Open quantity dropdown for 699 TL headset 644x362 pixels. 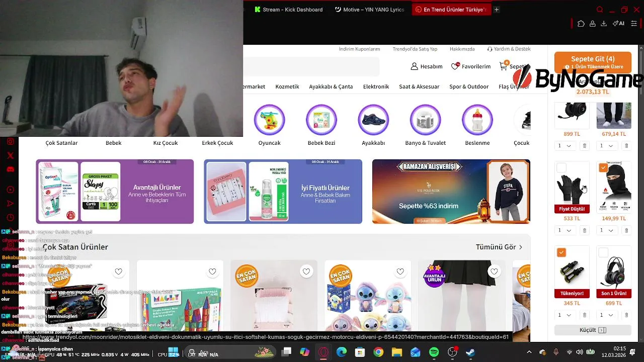607,315
